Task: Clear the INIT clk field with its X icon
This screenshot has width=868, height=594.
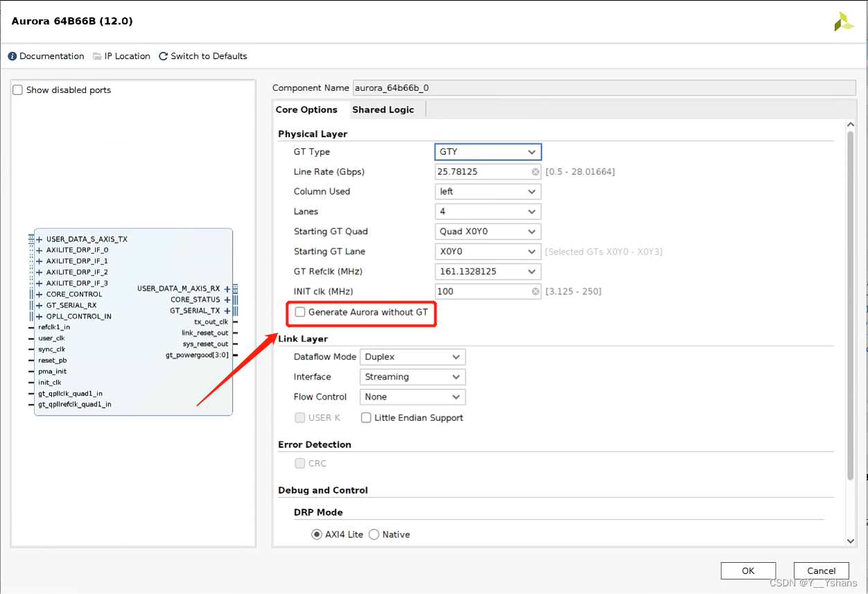Action: tap(535, 291)
